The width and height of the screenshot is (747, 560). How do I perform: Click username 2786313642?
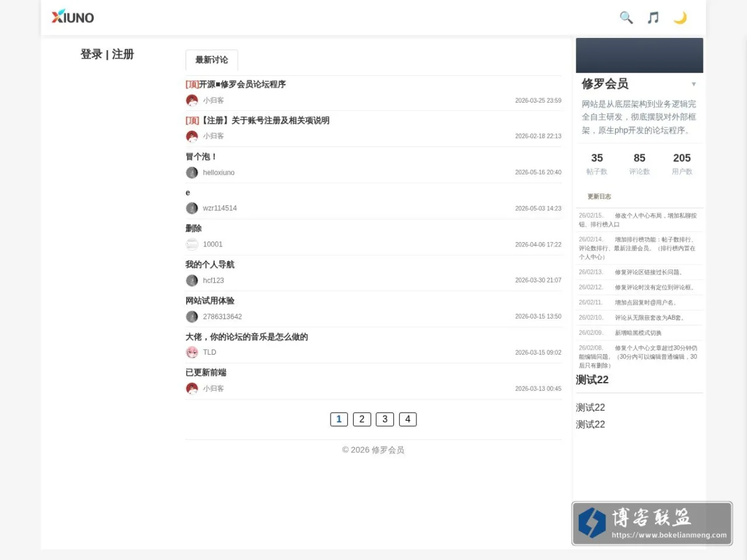(222, 316)
